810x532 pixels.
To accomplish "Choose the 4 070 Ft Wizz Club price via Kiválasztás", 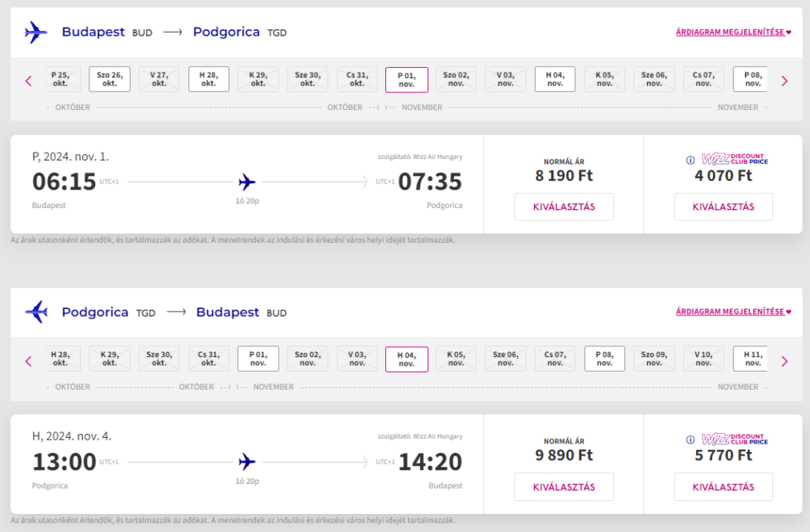I will [723, 207].
